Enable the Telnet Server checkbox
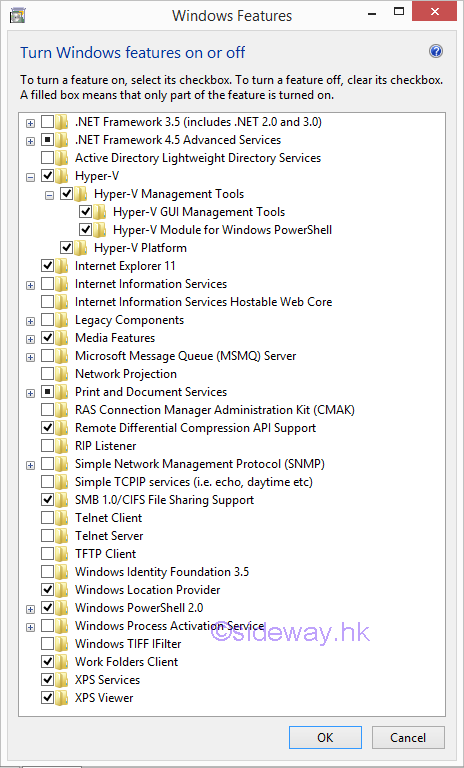464x768 pixels. tap(48, 535)
